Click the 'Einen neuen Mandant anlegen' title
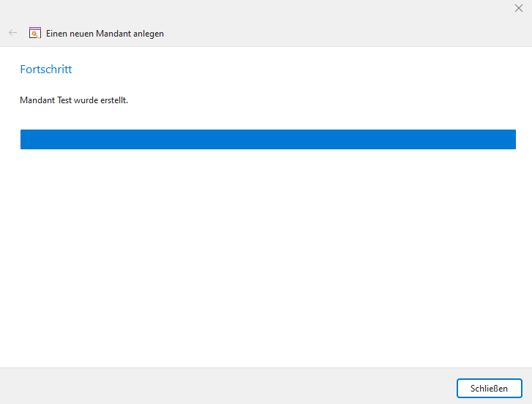 coord(105,34)
